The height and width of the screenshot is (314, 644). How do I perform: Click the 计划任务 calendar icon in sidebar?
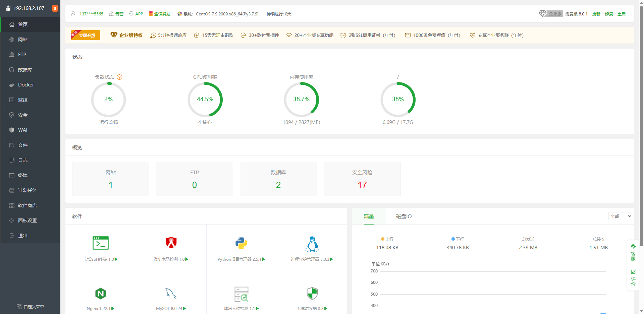pos(12,190)
